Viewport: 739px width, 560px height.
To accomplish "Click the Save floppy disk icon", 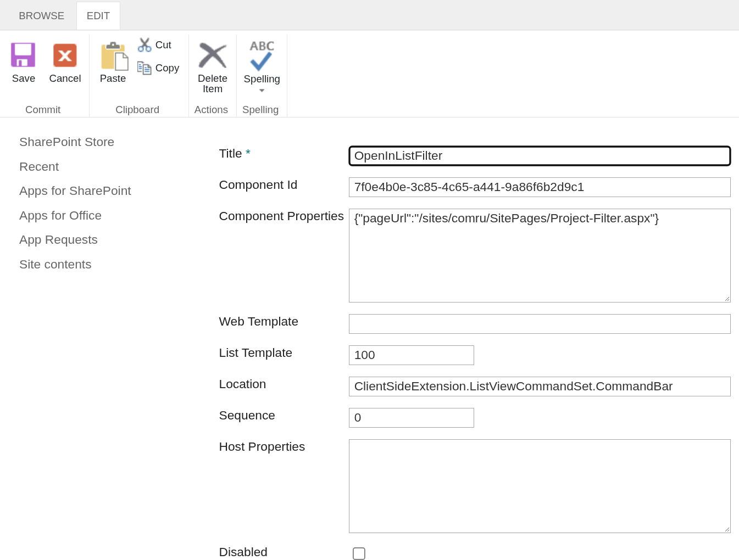I will click(23, 55).
